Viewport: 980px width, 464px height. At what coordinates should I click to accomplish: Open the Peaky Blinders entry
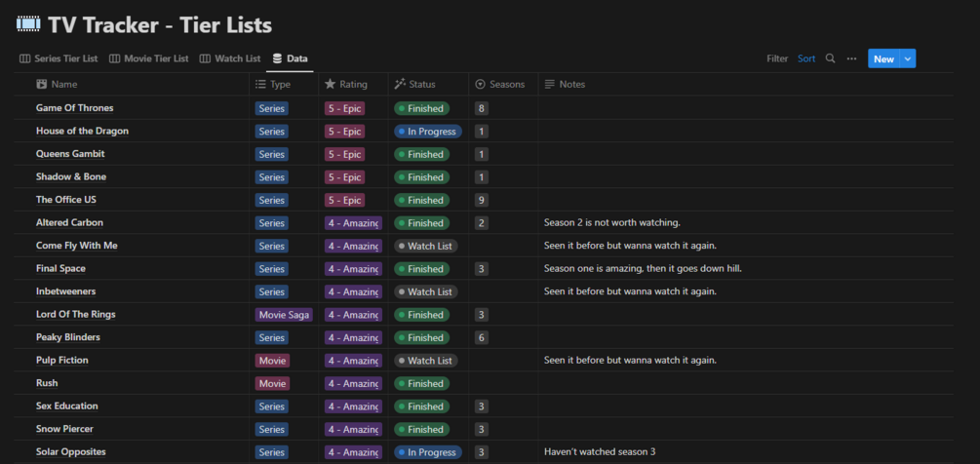click(67, 337)
